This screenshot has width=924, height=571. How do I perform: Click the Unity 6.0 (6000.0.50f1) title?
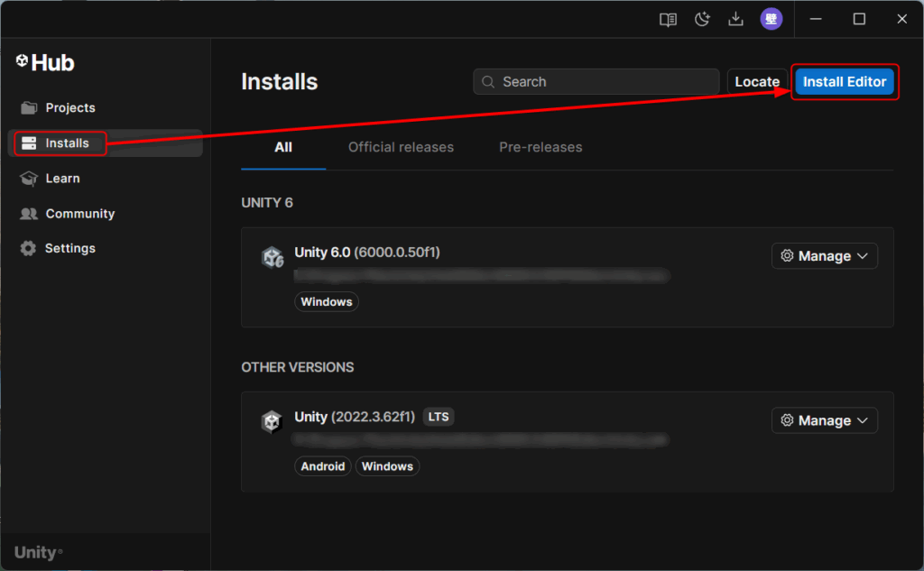(x=367, y=253)
